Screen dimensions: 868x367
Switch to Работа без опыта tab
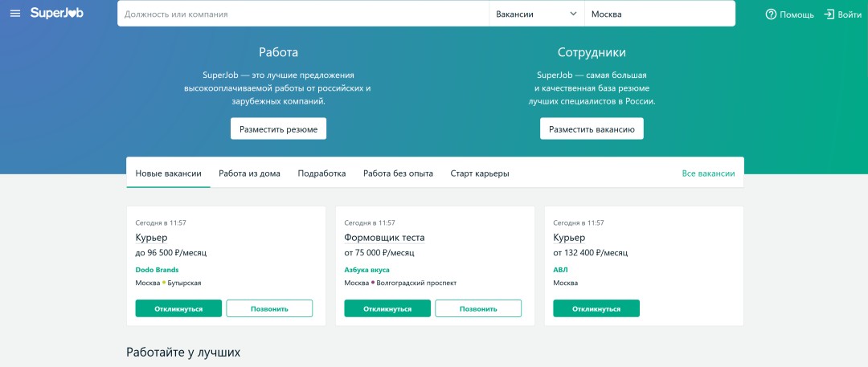[x=398, y=173]
